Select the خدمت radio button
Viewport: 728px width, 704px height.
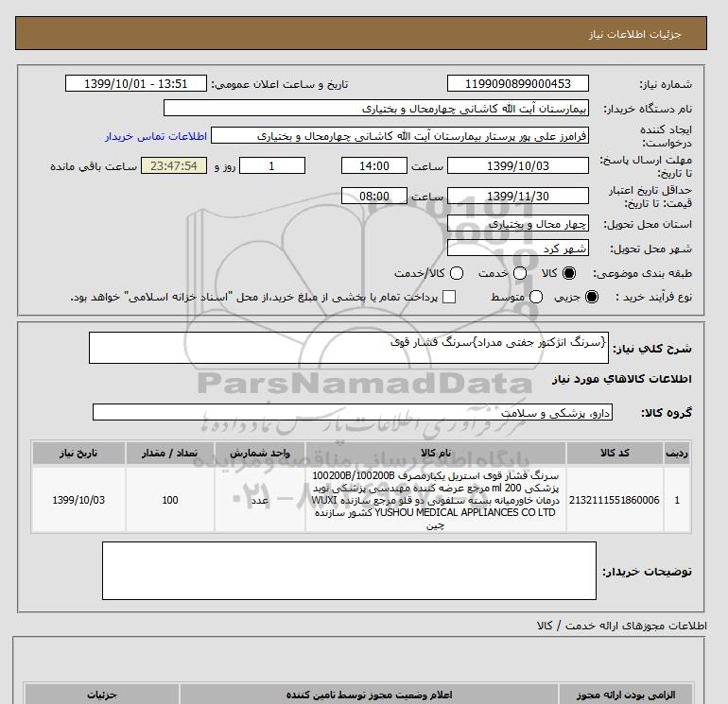coord(520,273)
